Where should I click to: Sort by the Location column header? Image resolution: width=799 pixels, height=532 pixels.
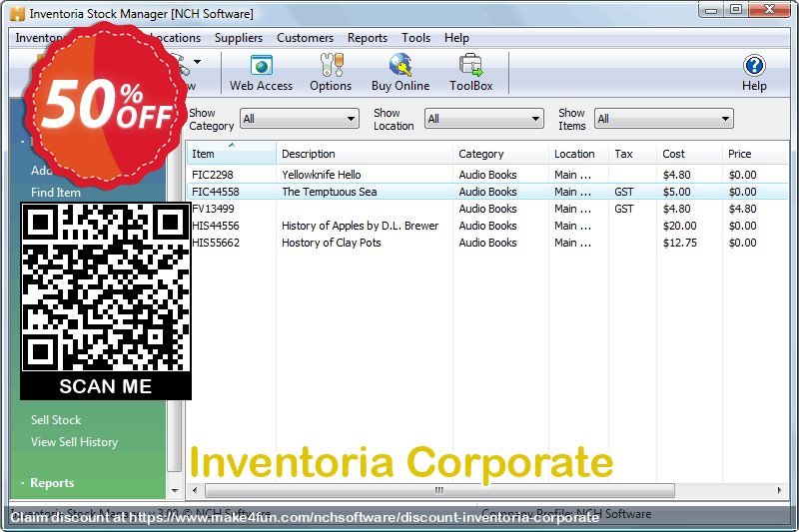pos(578,154)
